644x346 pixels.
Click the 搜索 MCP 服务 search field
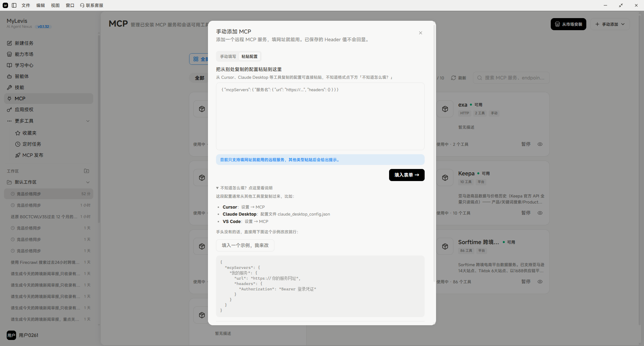511,78
